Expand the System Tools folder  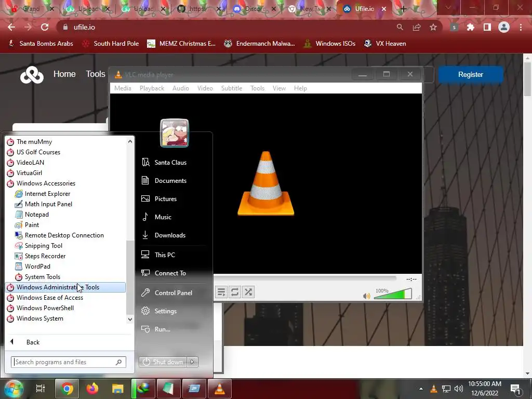(x=43, y=277)
